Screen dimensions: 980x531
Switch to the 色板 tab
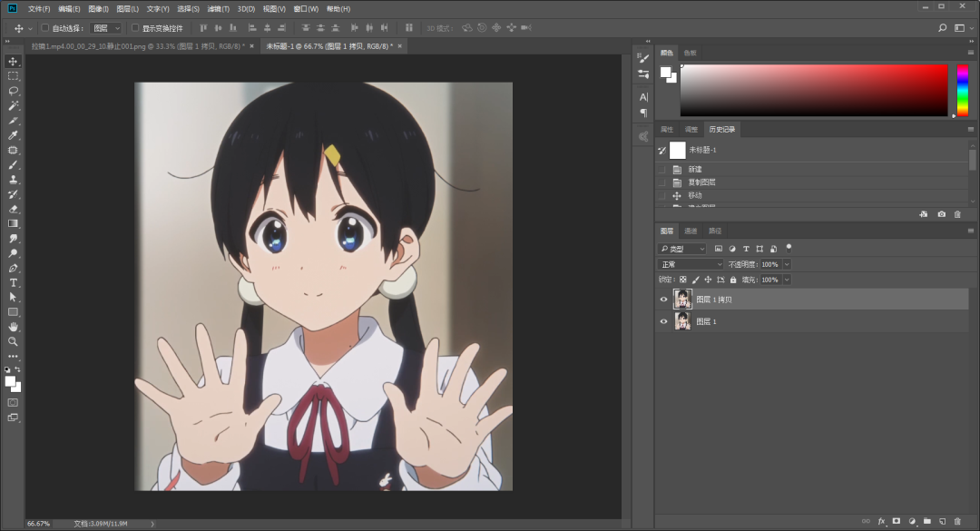[690, 53]
